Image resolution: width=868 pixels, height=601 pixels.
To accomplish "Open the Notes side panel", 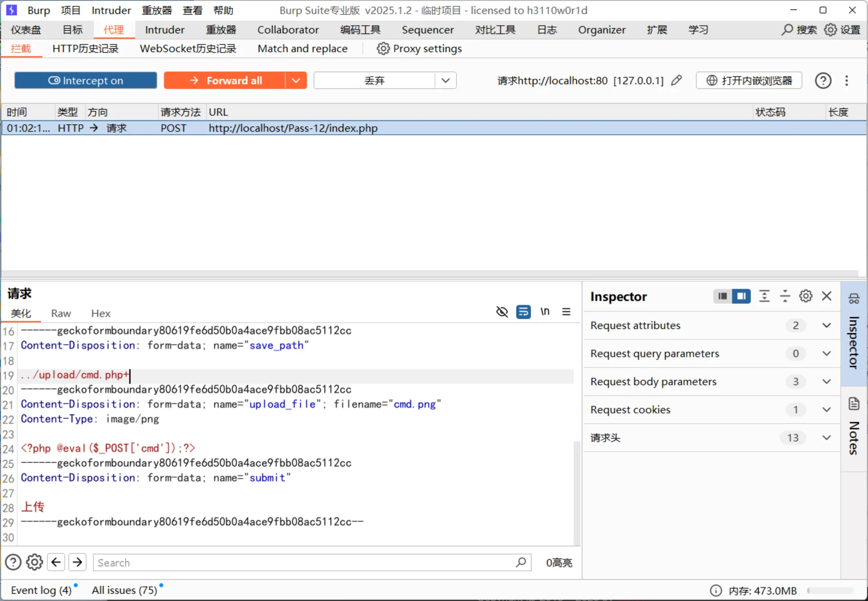I will click(853, 428).
